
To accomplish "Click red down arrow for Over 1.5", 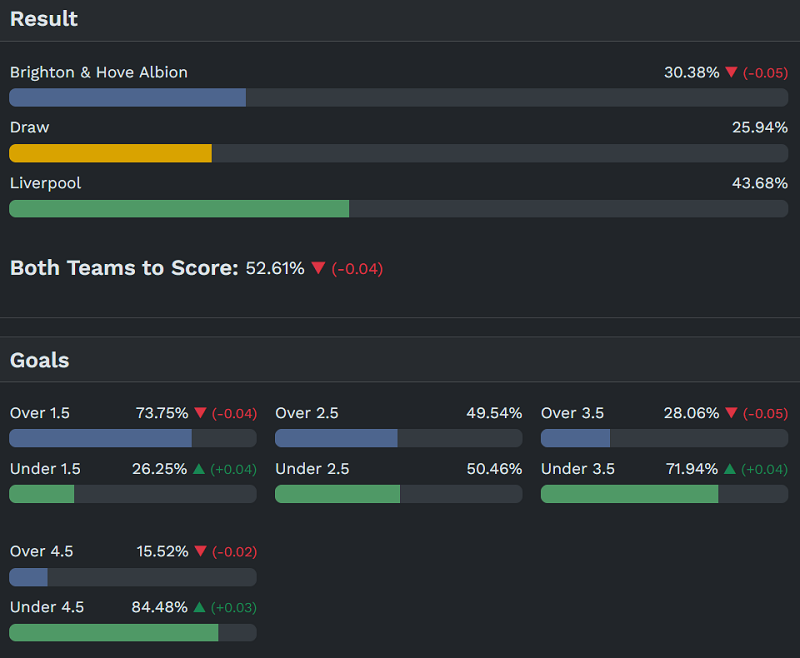I will click(200, 413).
